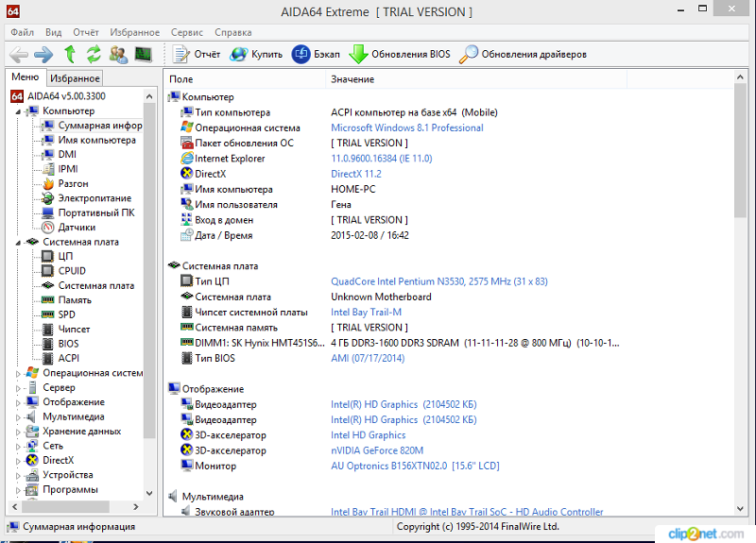Click the Значение column header

[x=352, y=79]
